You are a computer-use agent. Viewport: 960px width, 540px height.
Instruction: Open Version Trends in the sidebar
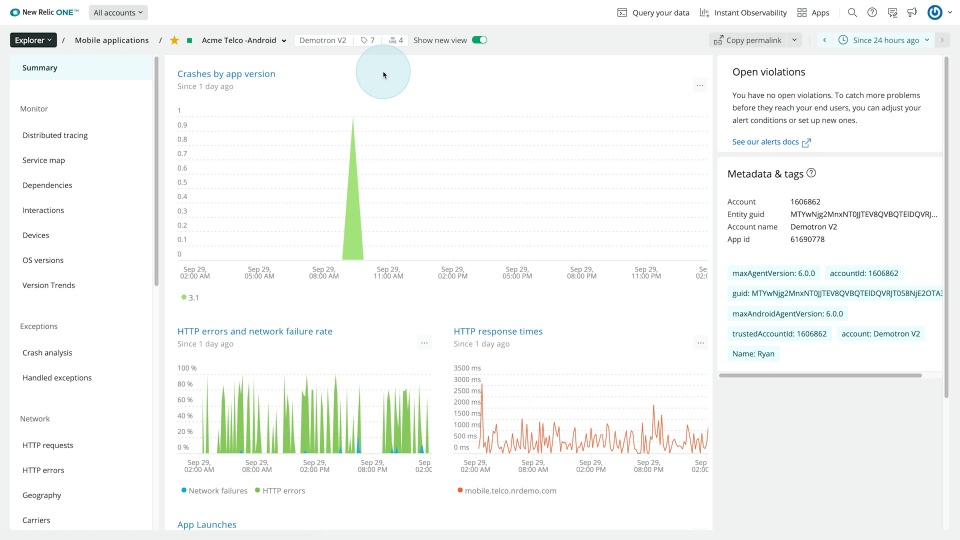[48, 285]
